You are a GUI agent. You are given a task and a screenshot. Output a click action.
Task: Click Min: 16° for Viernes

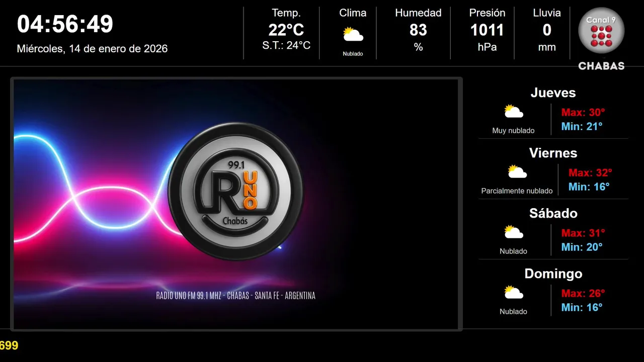click(x=589, y=187)
